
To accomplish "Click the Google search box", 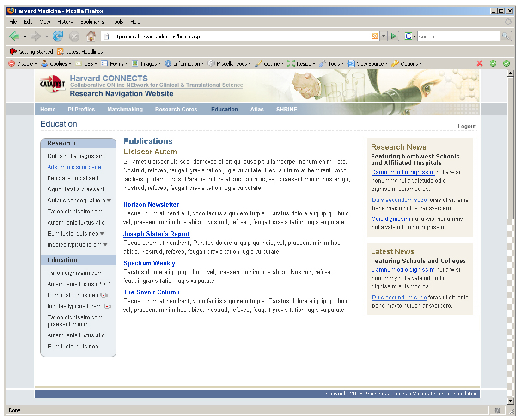I will coord(458,37).
